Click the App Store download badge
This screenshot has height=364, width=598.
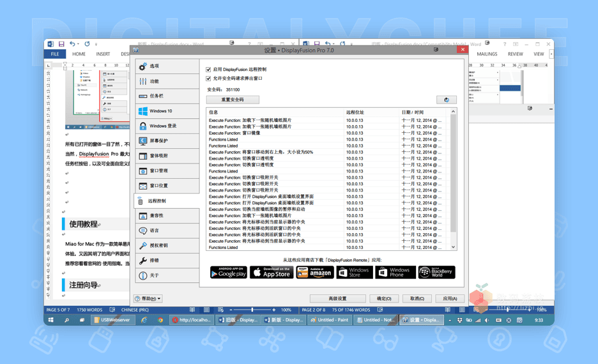[272, 272]
